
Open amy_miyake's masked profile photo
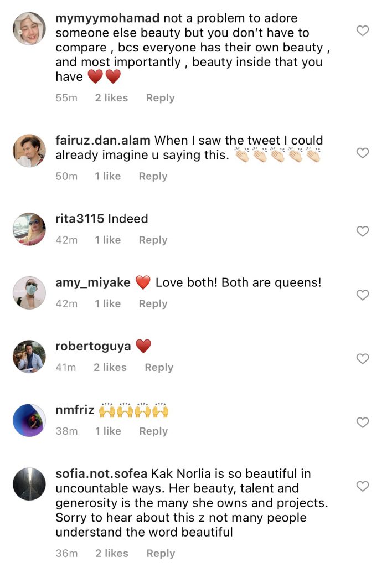[29, 292]
